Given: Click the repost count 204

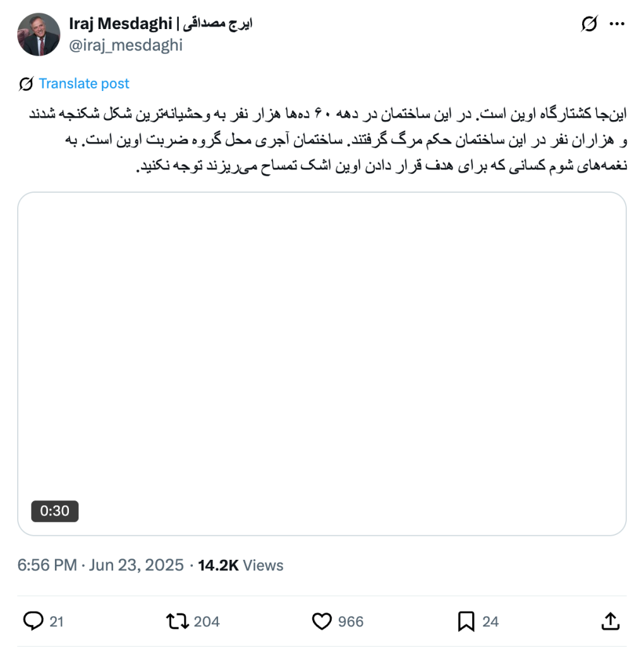Looking at the screenshot, I should point(207,622).
